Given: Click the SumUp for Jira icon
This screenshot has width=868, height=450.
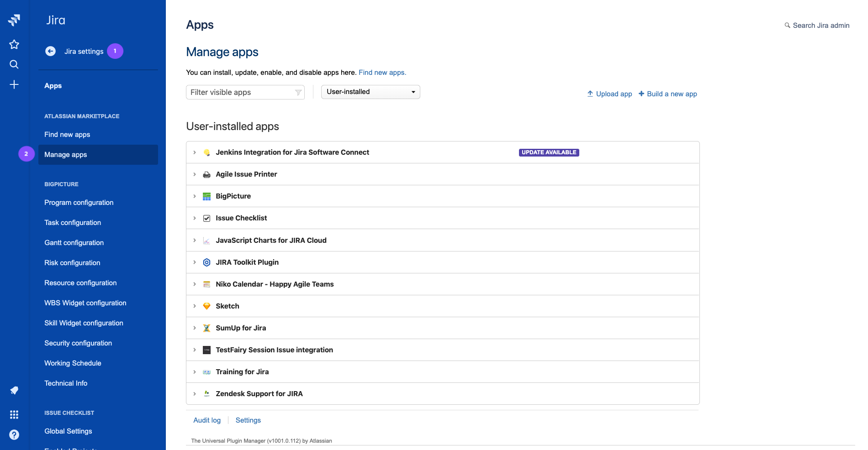Looking at the screenshot, I should coord(206,328).
